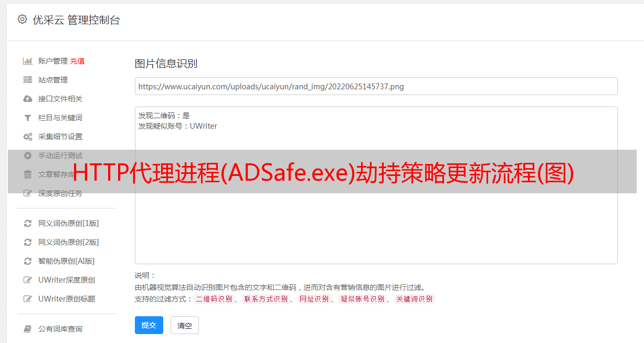Viewport: 644px width, 343px height.
Task: Open 深度原创任务 menu item
Action: [x=60, y=193]
